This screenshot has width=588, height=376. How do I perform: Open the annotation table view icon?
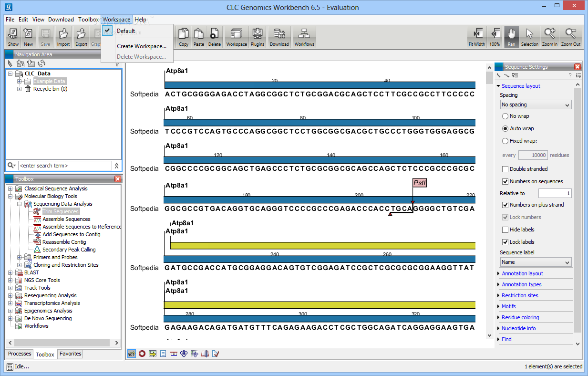coord(153,354)
